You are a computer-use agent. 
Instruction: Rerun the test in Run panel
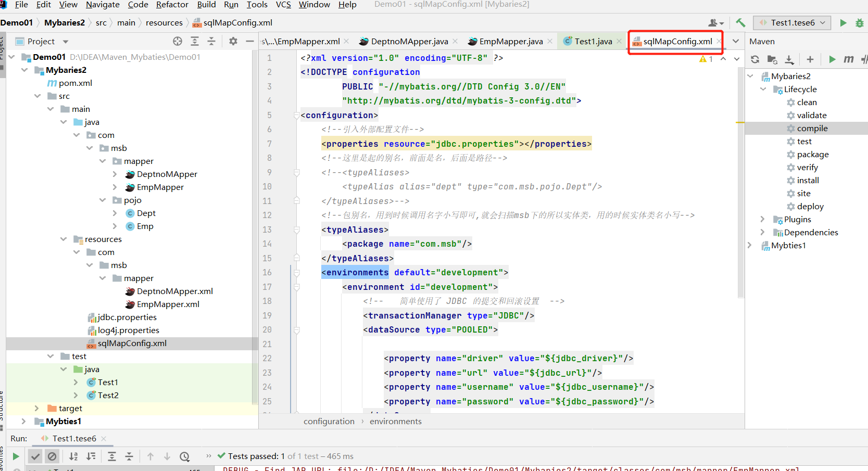(x=16, y=456)
